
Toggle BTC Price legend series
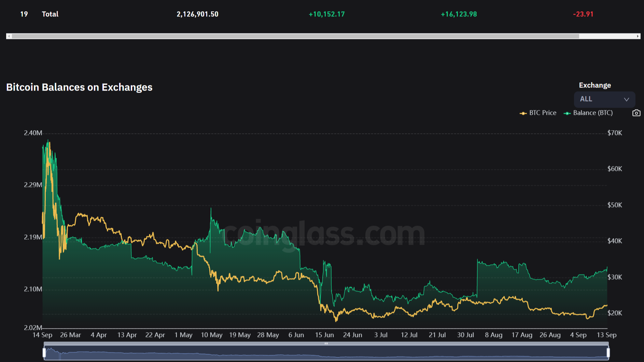538,113
